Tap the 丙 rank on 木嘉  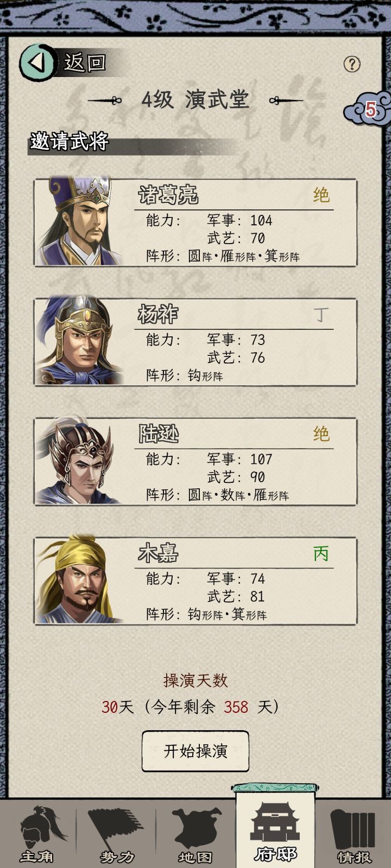tap(321, 553)
